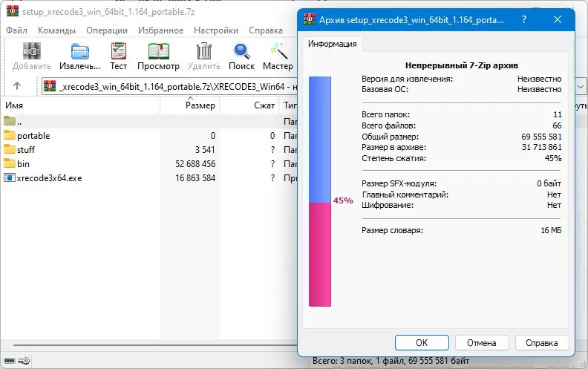This screenshot has height=369, width=588.
Task: Click the Размер в архиве value 31 713 861
Action: pyautogui.click(x=541, y=147)
